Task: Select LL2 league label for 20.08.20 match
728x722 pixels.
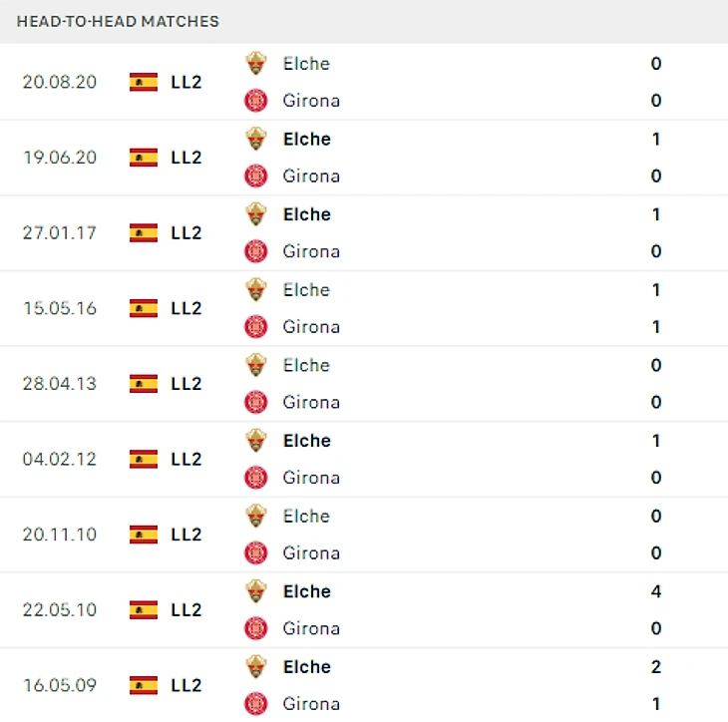Action: click(186, 82)
